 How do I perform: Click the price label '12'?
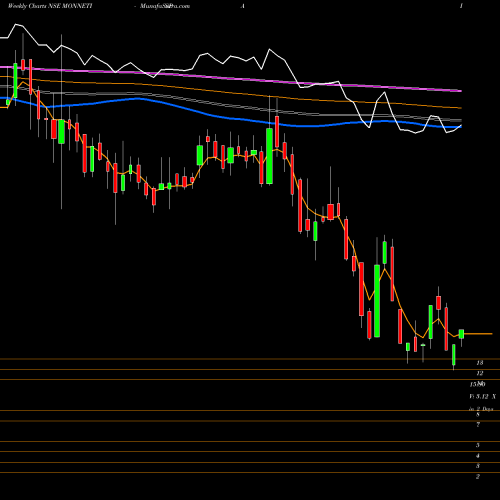click(480, 373)
